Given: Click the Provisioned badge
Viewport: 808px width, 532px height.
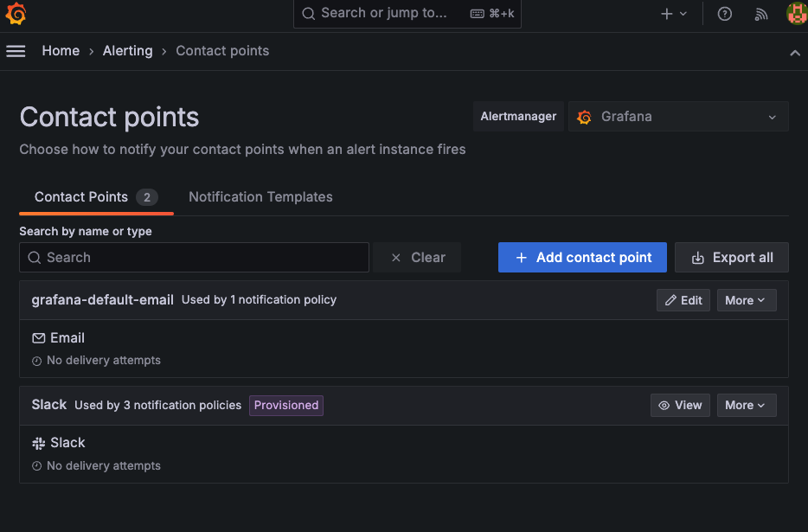Looking at the screenshot, I should [x=286, y=405].
